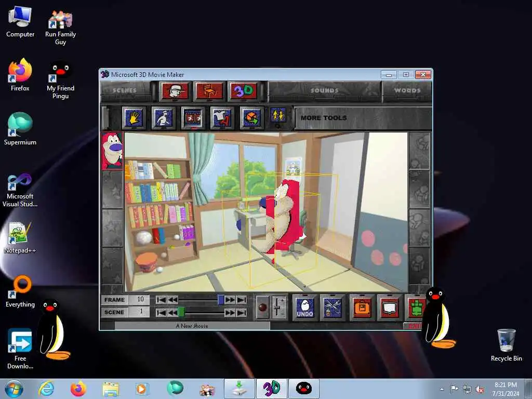This screenshot has height=399, width=532.
Task: Open Everything desktop shortcut
Action: tap(20, 291)
